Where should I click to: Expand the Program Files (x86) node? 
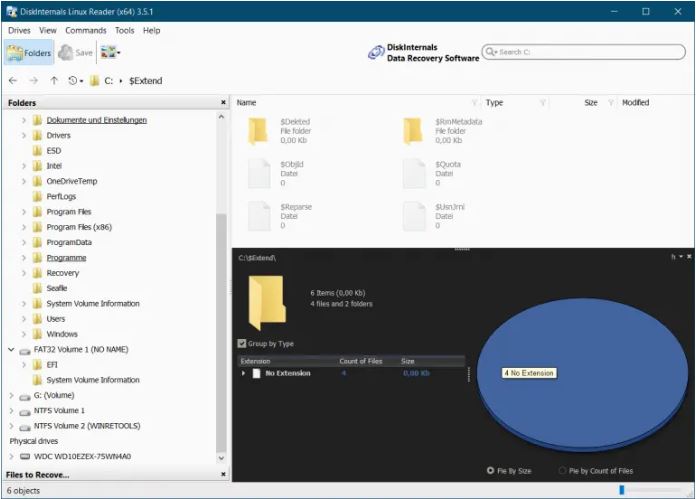tap(24, 227)
